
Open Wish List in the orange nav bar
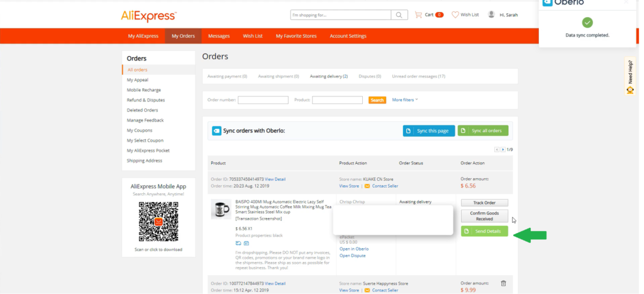pos(253,36)
